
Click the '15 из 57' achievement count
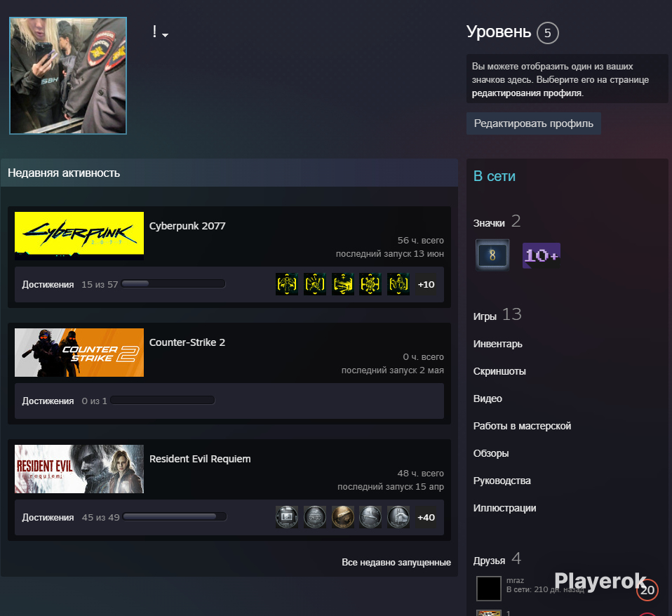(100, 285)
